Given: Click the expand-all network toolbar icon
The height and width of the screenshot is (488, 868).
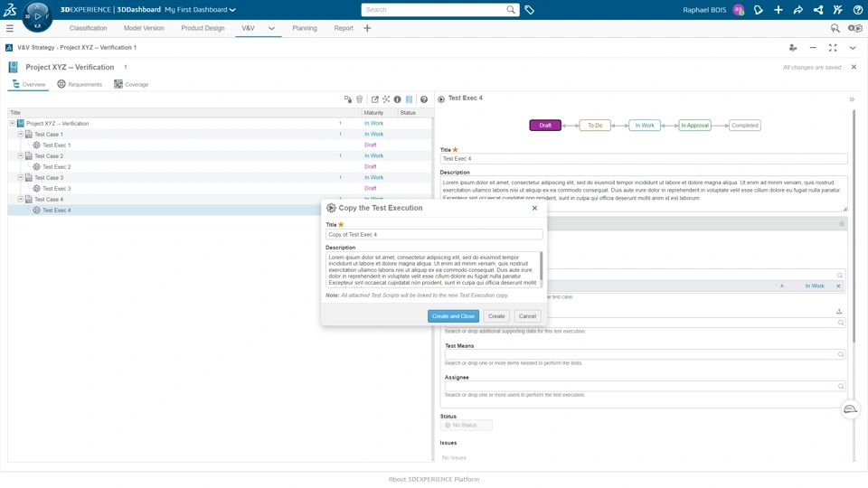Looking at the screenshot, I should [x=386, y=99].
